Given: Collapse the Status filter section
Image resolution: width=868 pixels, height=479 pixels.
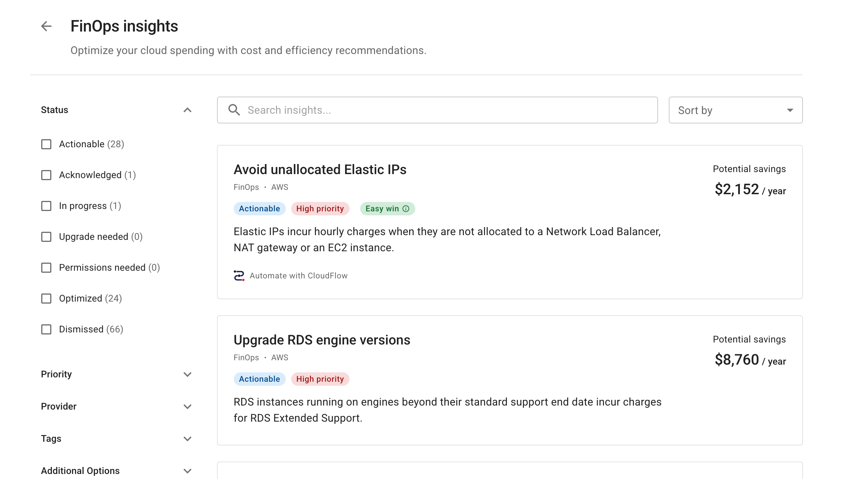Looking at the screenshot, I should (x=187, y=110).
